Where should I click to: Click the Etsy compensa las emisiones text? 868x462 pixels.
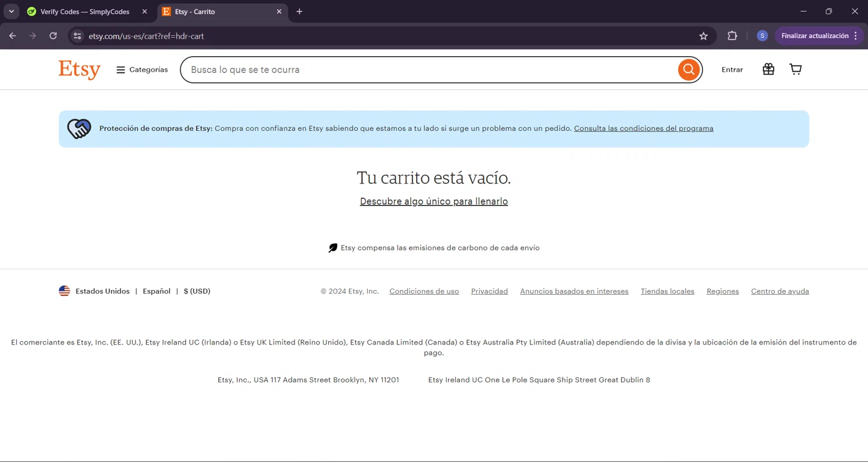(x=440, y=248)
